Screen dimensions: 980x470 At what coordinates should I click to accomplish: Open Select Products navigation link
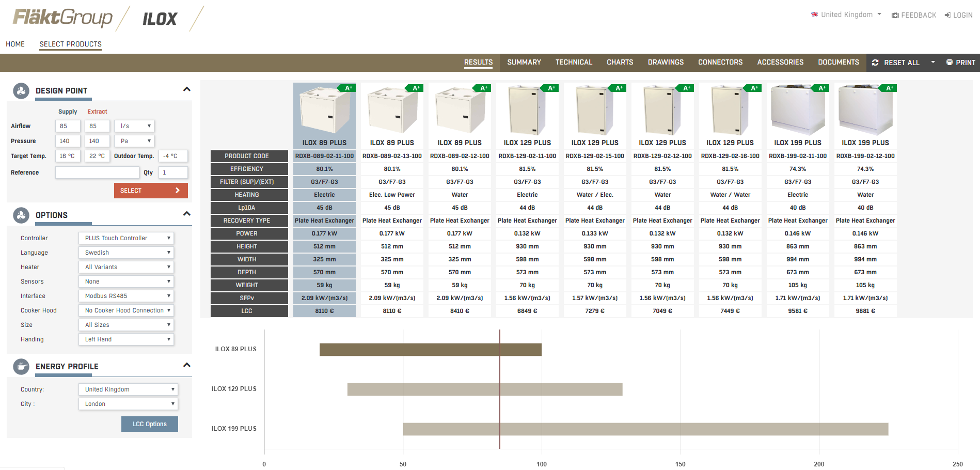coord(70,44)
